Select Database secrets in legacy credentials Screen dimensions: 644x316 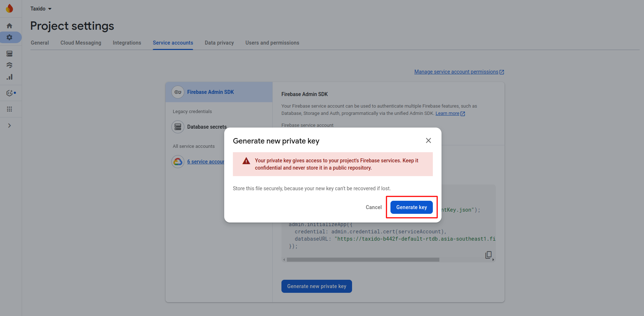point(206,127)
